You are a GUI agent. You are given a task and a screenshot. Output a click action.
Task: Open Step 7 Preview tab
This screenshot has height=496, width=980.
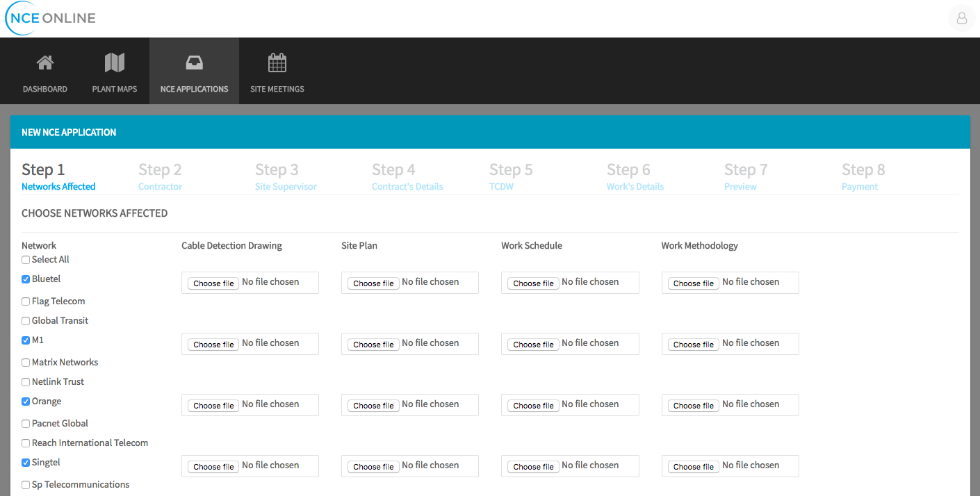point(745,176)
